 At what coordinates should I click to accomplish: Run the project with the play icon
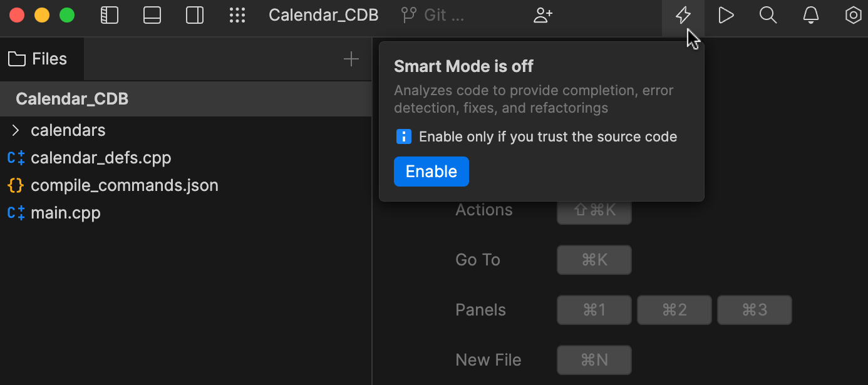726,15
